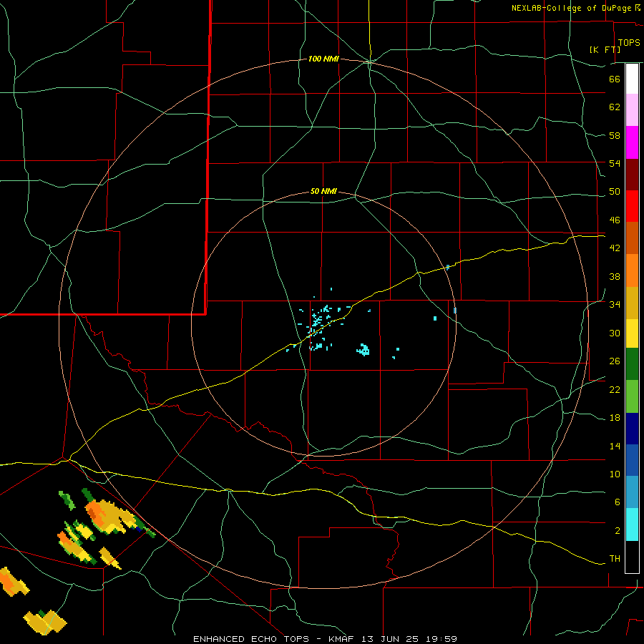Click the gold swatch between 38 and 34
The width and height of the screenshot is (644, 644).
tap(632, 303)
